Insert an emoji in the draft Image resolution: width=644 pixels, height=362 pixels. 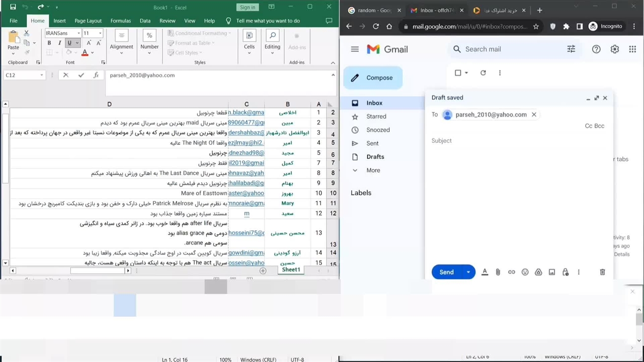tap(525, 272)
